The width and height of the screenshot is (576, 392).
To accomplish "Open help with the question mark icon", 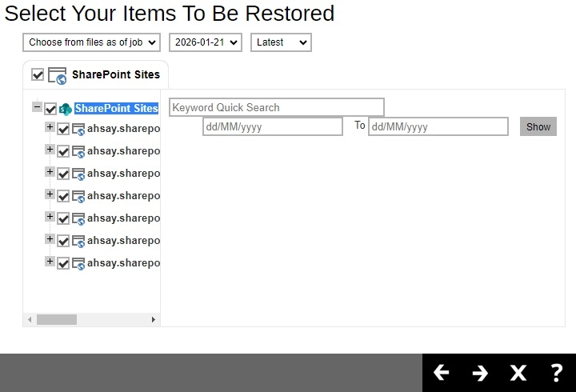I will tap(557, 373).
